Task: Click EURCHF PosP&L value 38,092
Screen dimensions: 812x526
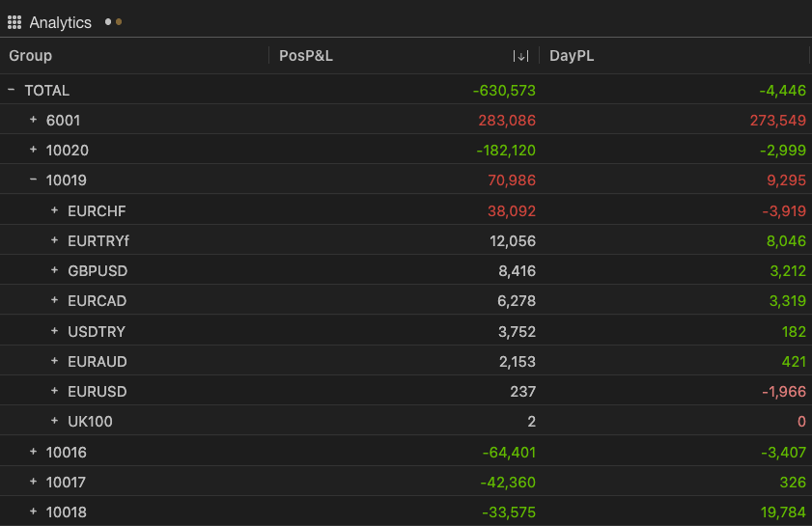Action: (512, 211)
